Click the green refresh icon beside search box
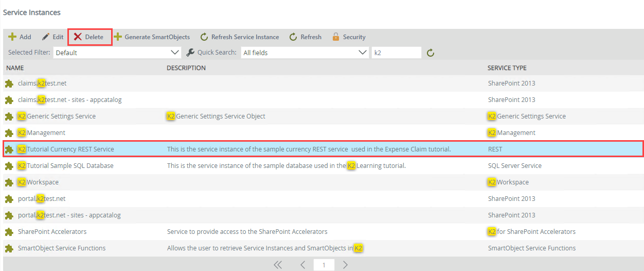644x271 pixels. 431,53
